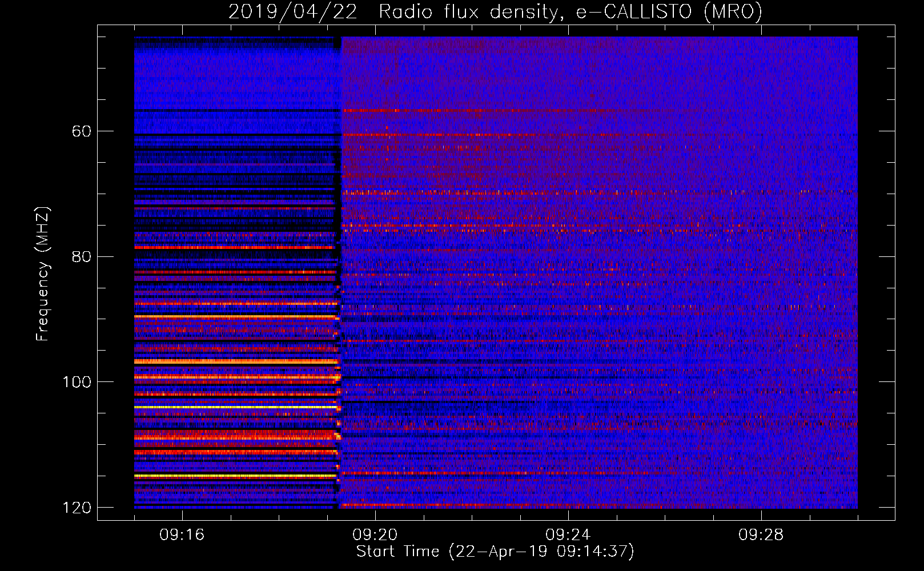Click the 60 frequency tick label

82,131
